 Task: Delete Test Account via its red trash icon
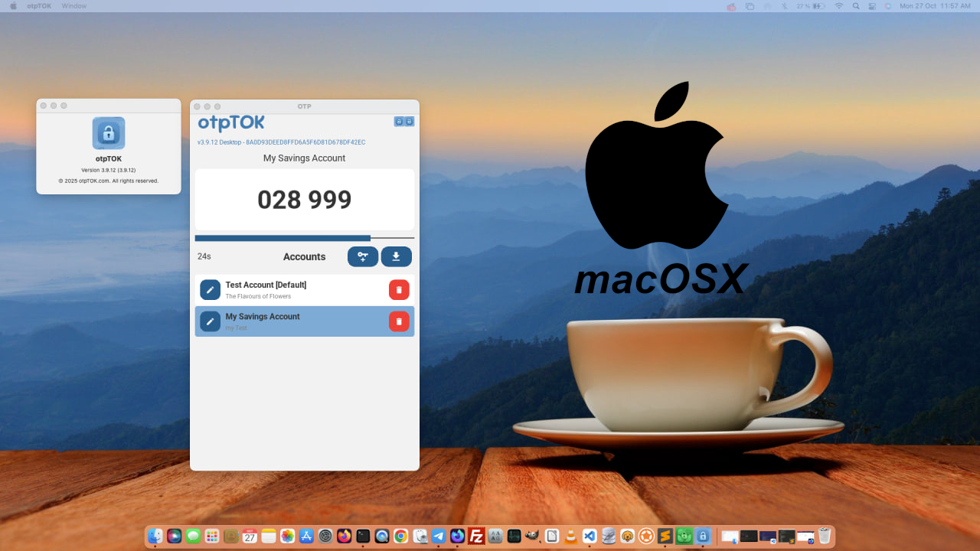(x=399, y=289)
